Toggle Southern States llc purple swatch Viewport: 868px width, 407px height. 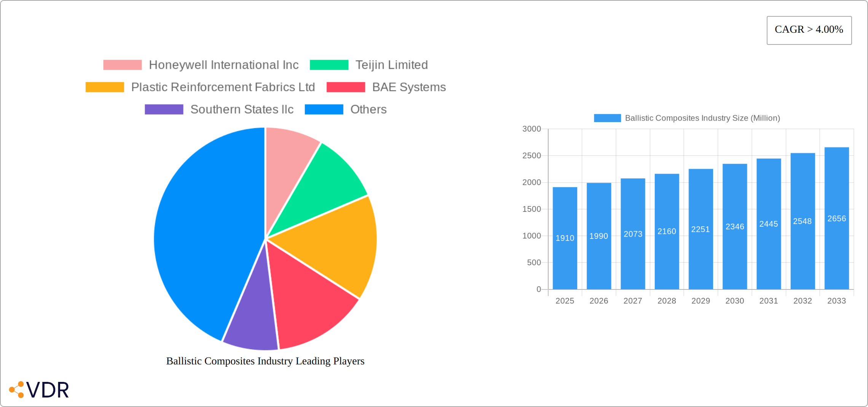(x=164, y=110)
